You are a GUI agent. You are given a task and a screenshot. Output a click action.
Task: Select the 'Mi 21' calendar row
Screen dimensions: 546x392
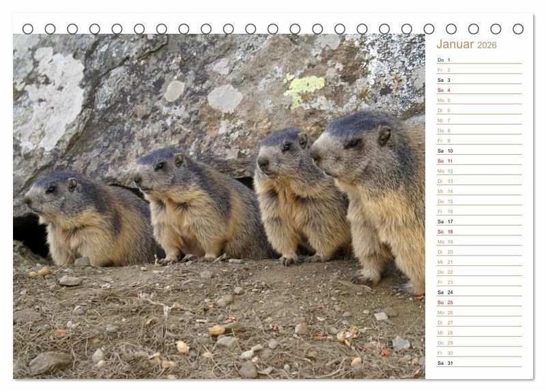tap(479, 262)
